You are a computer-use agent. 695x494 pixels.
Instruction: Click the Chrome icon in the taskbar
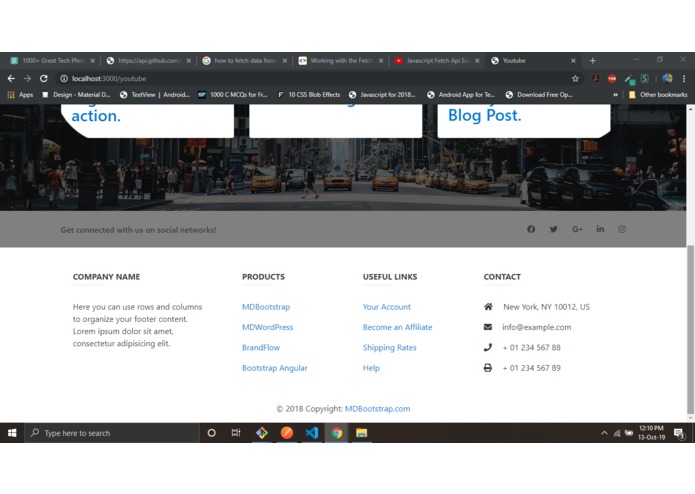[336, 433]
